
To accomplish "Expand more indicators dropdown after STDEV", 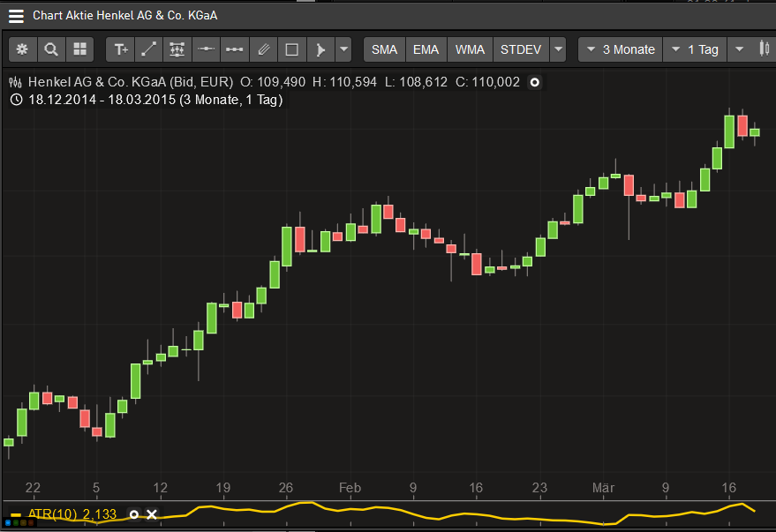I will pyautogui.click(x=557, y=49).
